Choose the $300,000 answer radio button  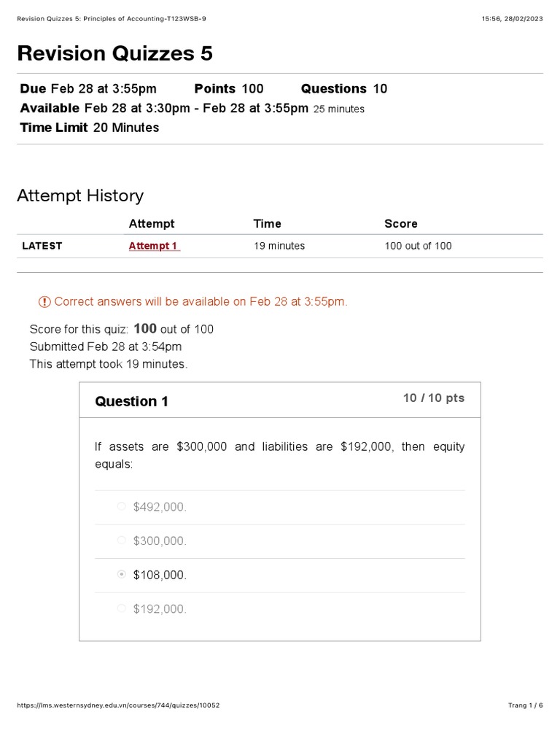[x=122, y=541]
